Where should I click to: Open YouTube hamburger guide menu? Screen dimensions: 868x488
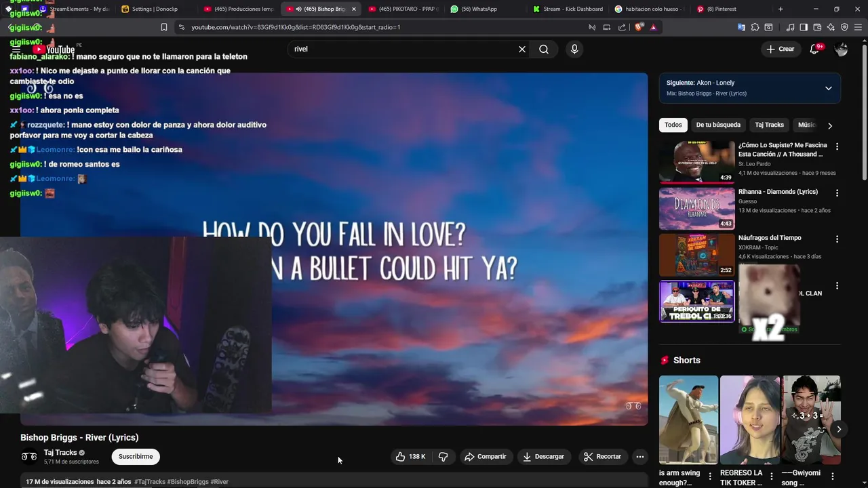coord(16,49)
